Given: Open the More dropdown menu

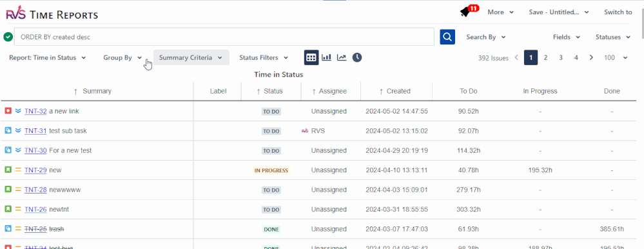Looking at the screenshot, I should point(501,12).
